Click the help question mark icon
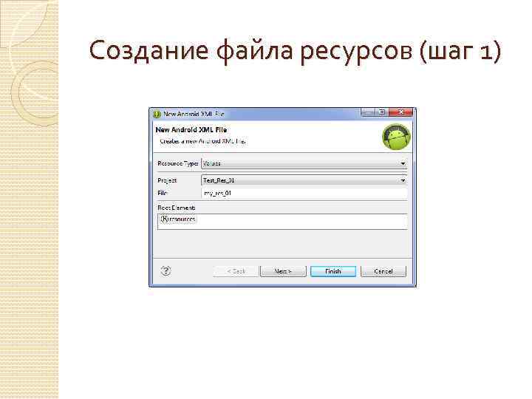 [x=166, y=270]
